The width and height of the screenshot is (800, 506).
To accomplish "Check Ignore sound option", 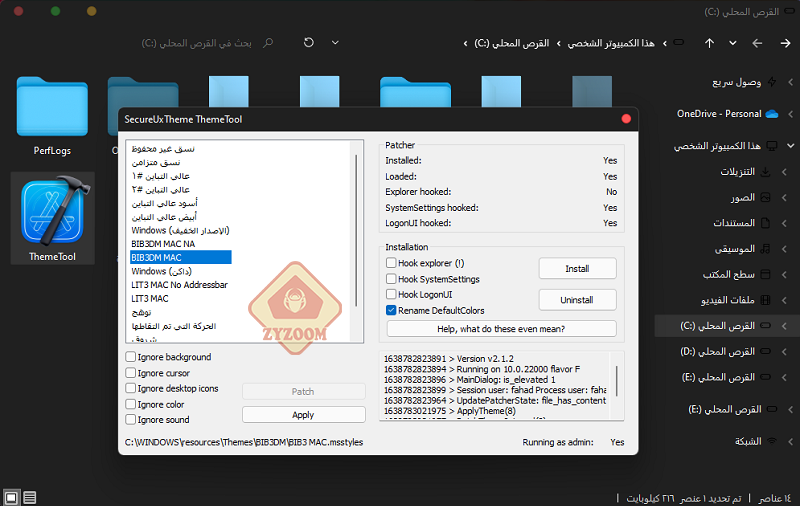I will click(x=131, y=419).
